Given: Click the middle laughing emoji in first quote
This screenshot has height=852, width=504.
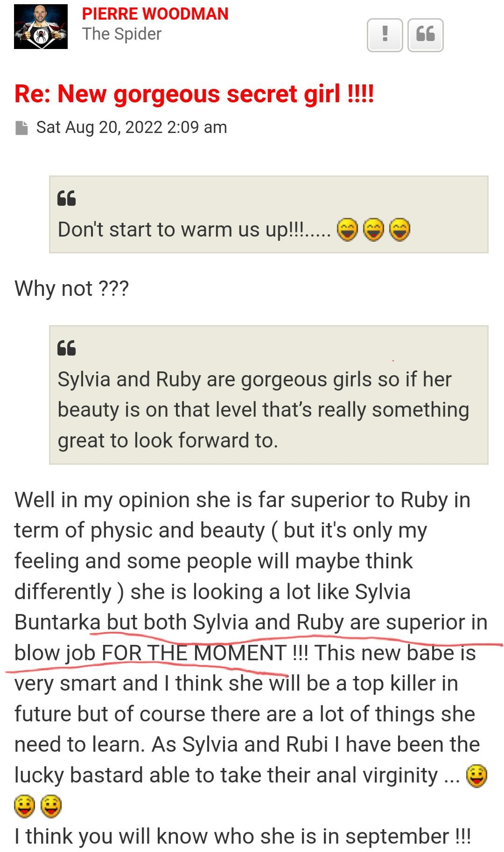Looking at the screenshot, I should click(x=373, y=230).
